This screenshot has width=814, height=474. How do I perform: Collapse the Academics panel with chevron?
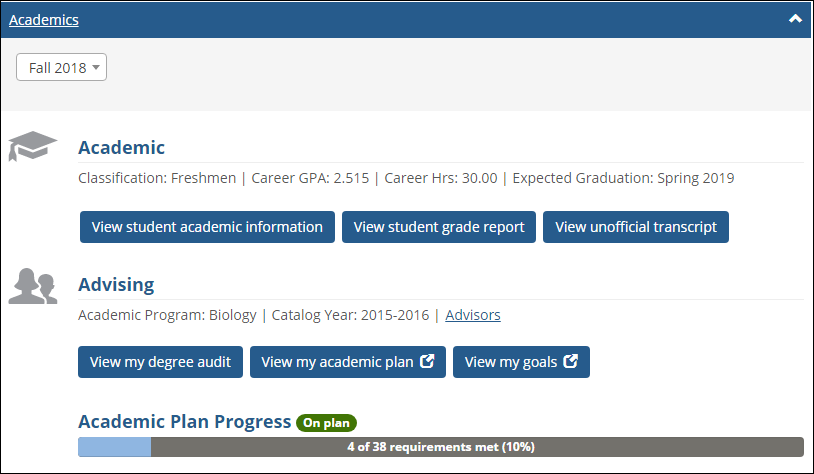point(796,19)
